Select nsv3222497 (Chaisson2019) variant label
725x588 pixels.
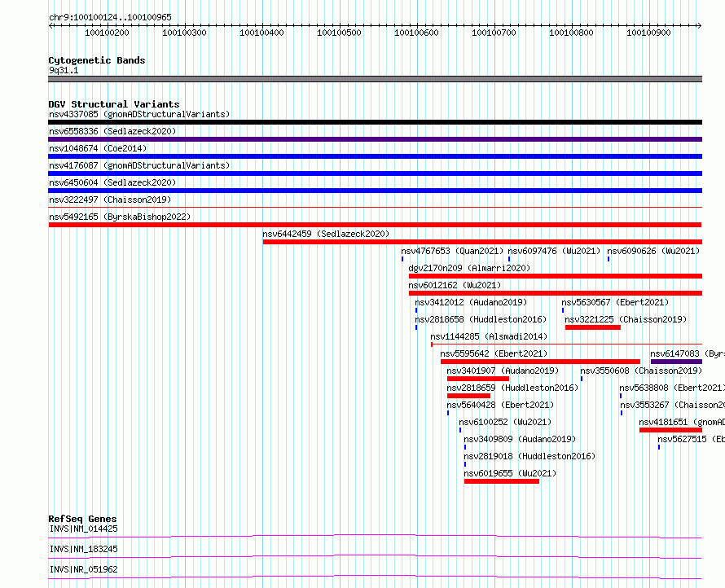point(110,200)
